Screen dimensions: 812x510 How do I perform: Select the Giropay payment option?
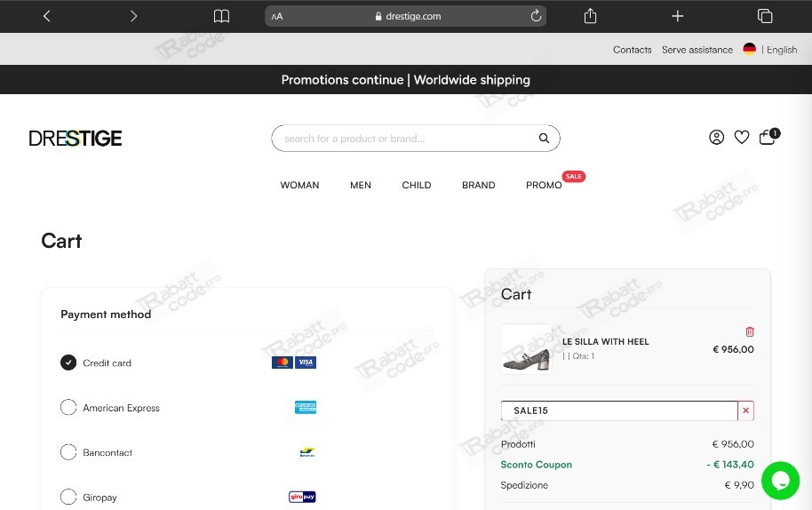pyautogui.click(x=68, y=497)
